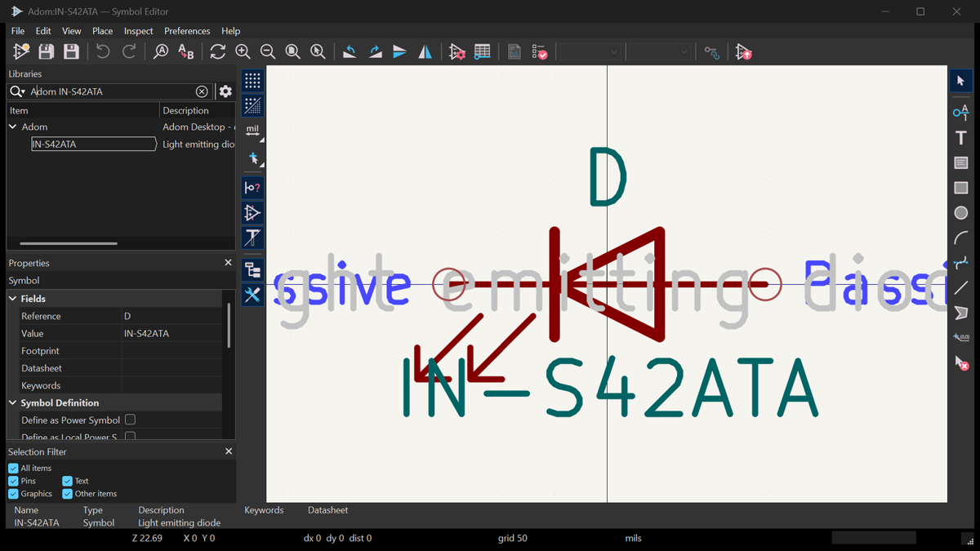This screenshot has width=980, height=551.
Task: Select the Draw Bezier curve tool
Action: 961,263
